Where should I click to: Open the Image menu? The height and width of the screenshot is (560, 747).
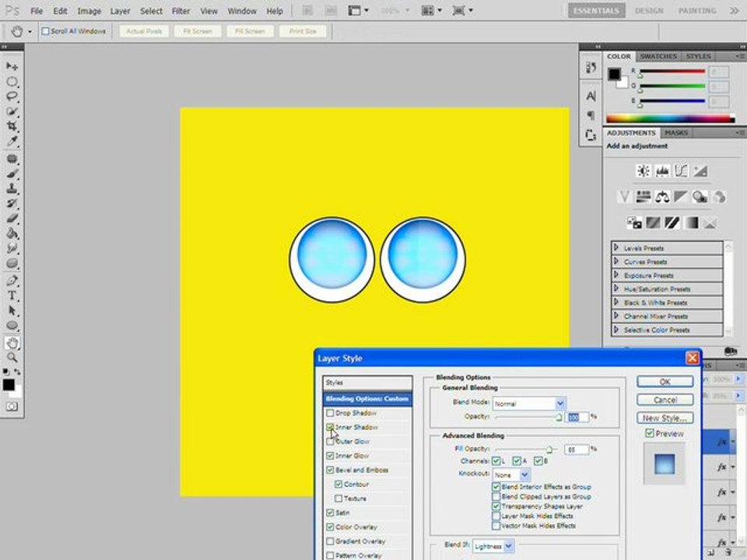pyautogui.click(x=89, y=11)
